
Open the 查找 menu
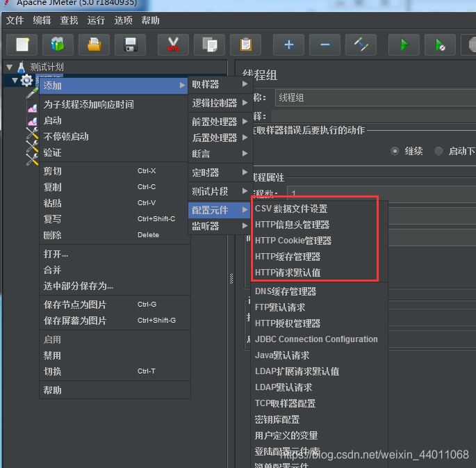coord(69,20)
